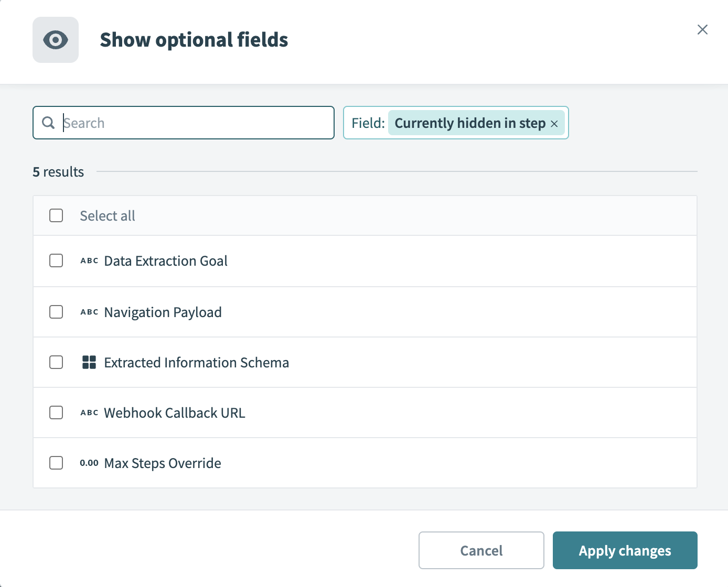Enable the Data Extraction Goal checkbox
Viewport: 728px width, 587px height.
tap(56, 260)
